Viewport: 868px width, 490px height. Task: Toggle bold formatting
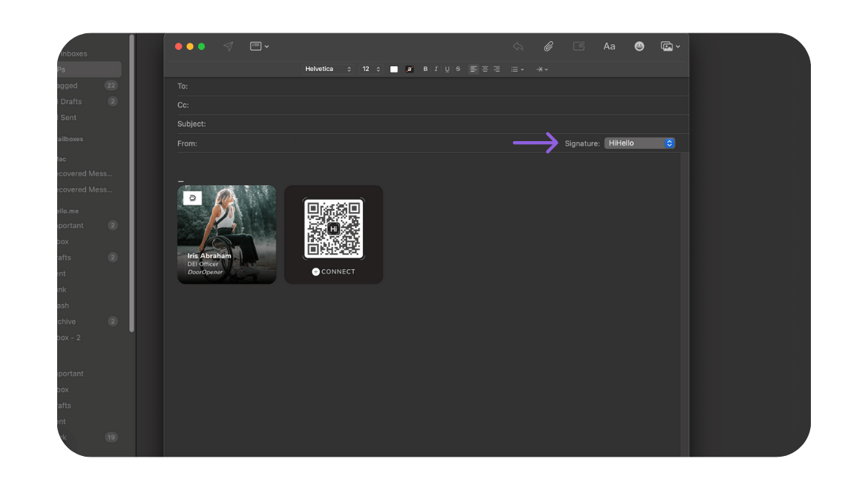coord(425,69)
